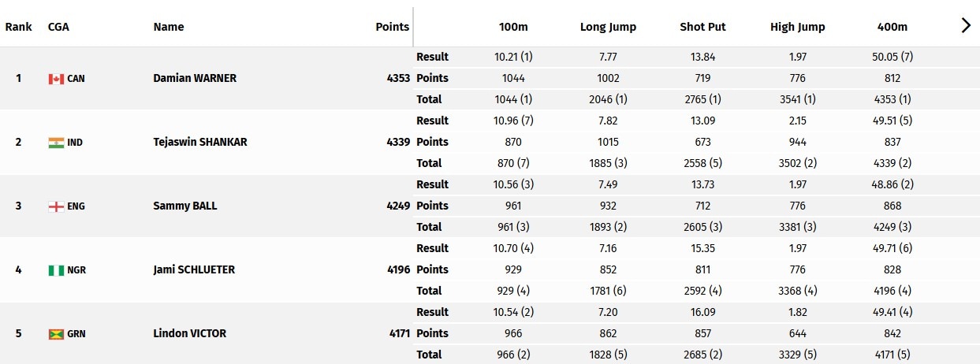Select Jami SCHLUETER's name
The width and height of the screenshot is (980, 364).
(x=194, y=269)
